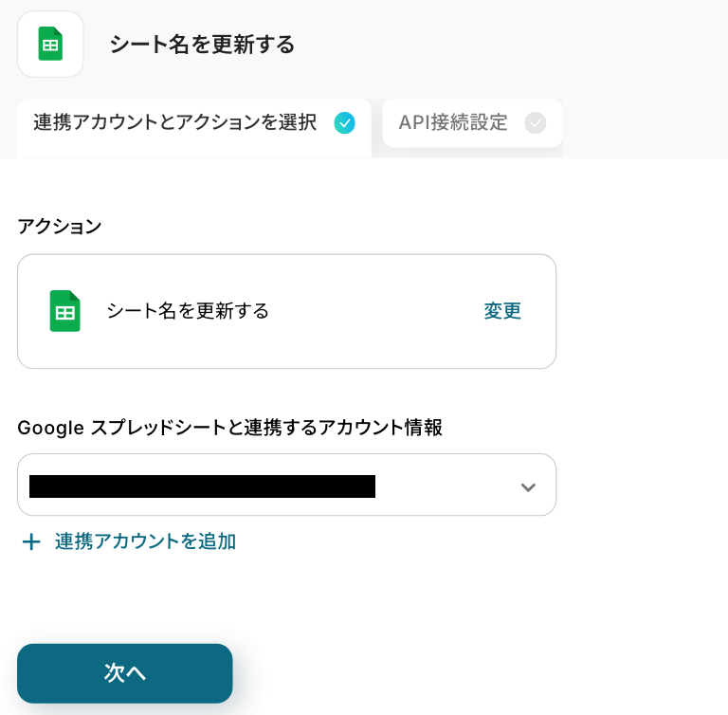Switch to the API接続設定 tab
This screenshot has width=728, height=715.
click(471, 123)
